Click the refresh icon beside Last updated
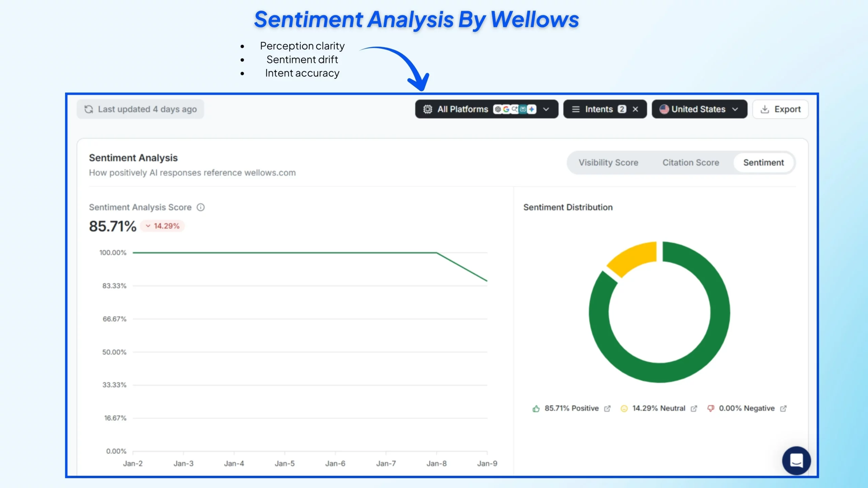Screen dimensions: 868x488 tap(88, 109)
